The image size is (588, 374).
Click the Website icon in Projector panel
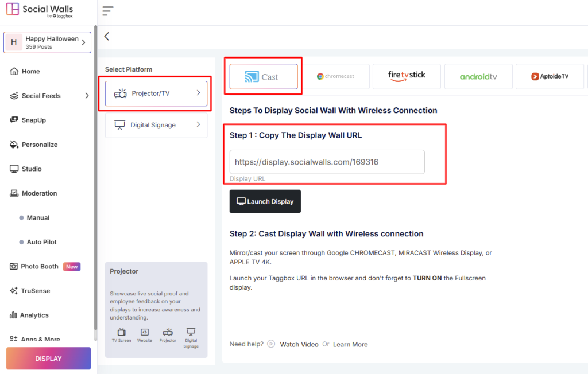[145, 333]
